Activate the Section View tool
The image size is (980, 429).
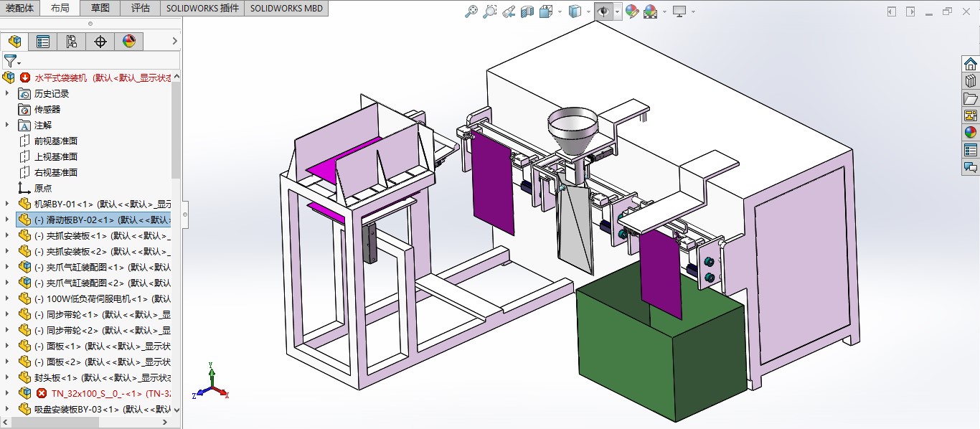(x=527, y=11)
